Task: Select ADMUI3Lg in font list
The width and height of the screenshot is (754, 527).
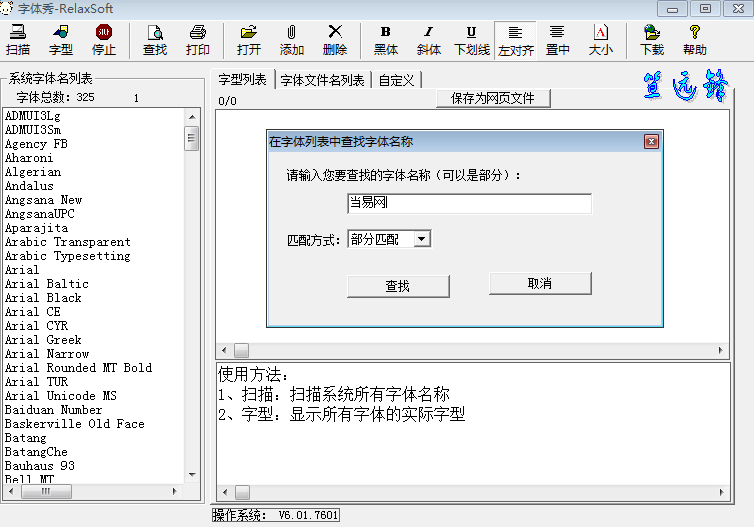Action: tap(33, 116)
